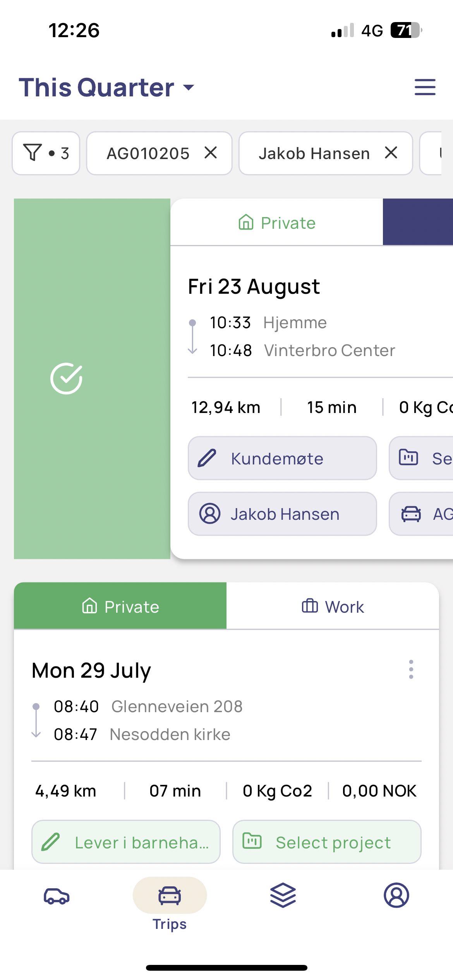The image size is (453, 980).
Task: Open the hamburger menu icon
Action: (425, 87)
